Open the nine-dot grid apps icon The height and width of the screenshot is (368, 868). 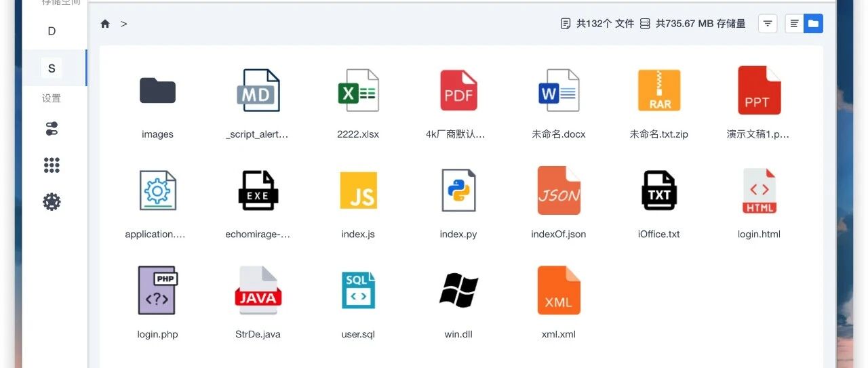[x=52, y=165]
